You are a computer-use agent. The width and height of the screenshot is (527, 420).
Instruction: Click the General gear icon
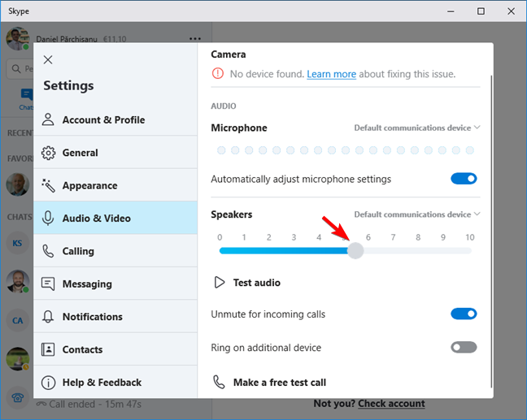(x=48, y=153)
